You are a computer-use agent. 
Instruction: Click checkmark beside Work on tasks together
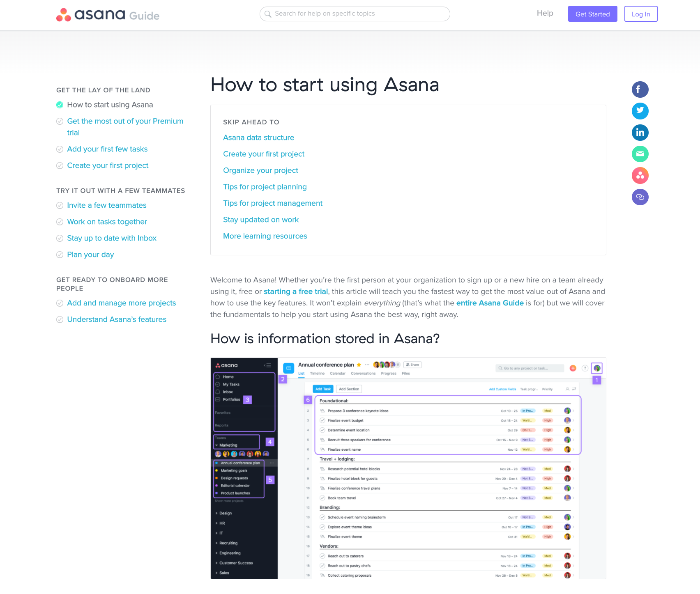coord(60,222)
